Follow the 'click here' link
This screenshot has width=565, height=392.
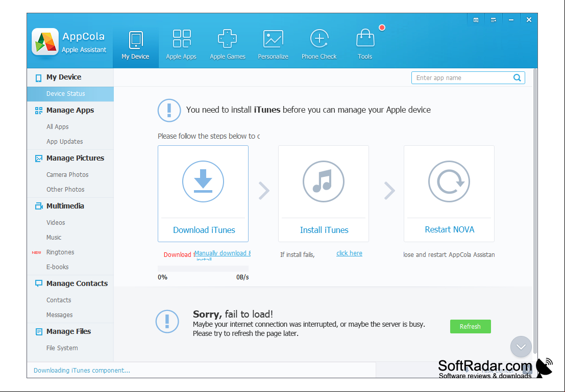349,253
